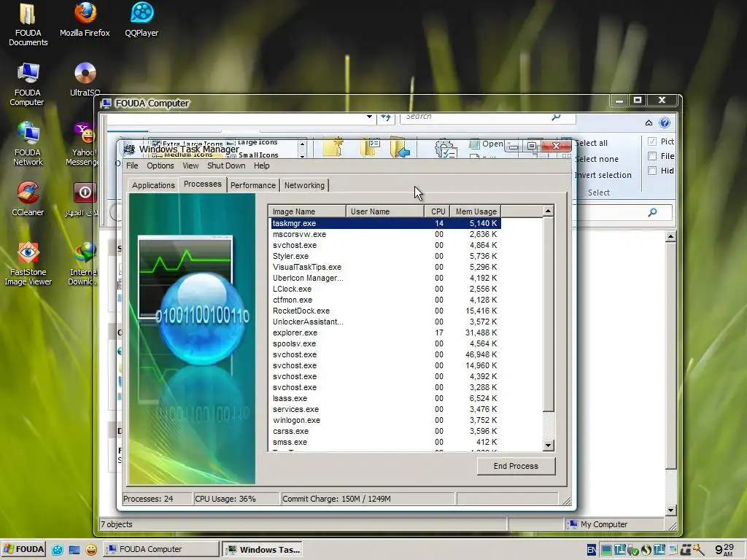This screenshot has width=747, height=560.
Task: Open the address bar dropdown arrow
Action: pyautogui.click(x=369, y=117)
